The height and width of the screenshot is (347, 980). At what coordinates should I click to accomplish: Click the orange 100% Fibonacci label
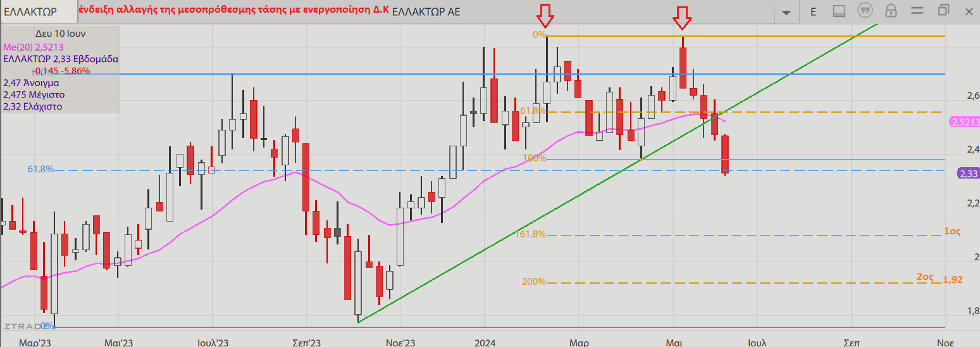coord(534,158)
